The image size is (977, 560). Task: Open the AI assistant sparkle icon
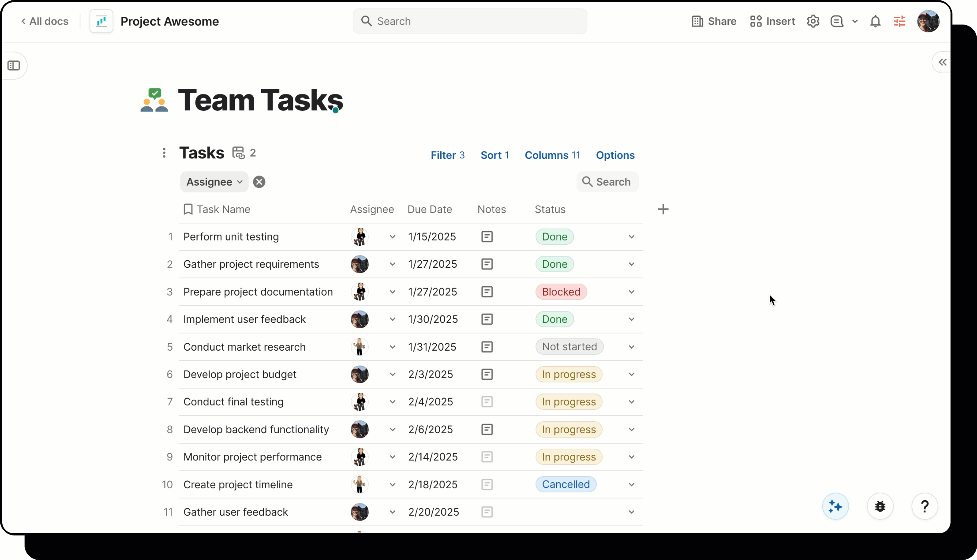835,506
